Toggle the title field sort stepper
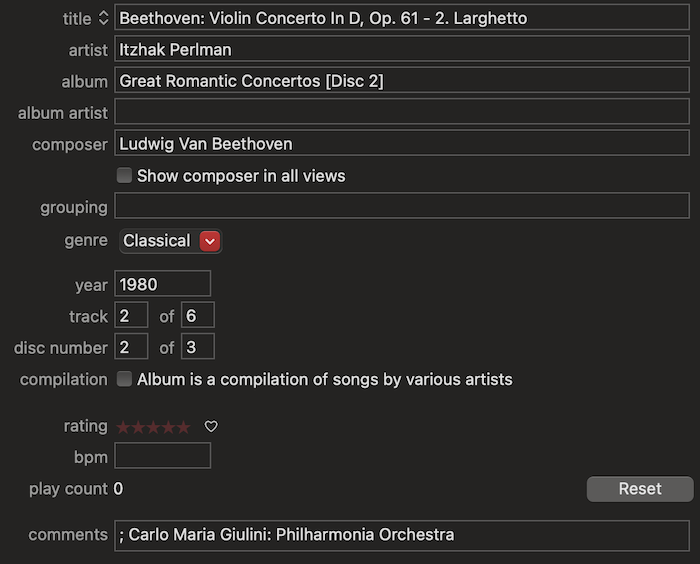Viewport: 700px width, 564px height. point(103,18)
